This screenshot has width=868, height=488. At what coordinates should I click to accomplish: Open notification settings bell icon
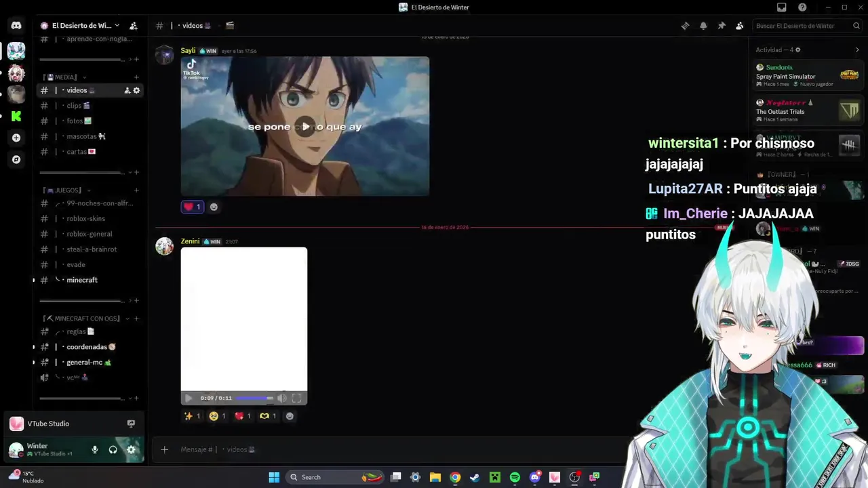click(x=703, y=26)
